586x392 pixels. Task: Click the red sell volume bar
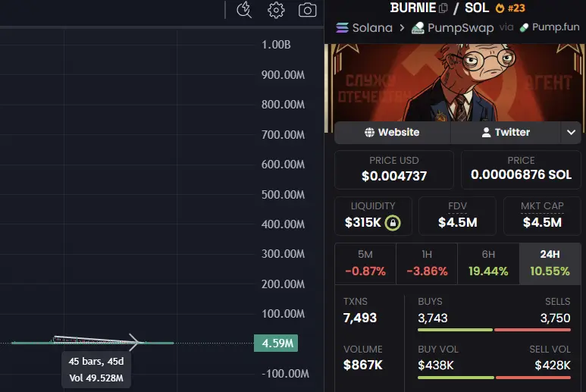[x=533, y=378]
